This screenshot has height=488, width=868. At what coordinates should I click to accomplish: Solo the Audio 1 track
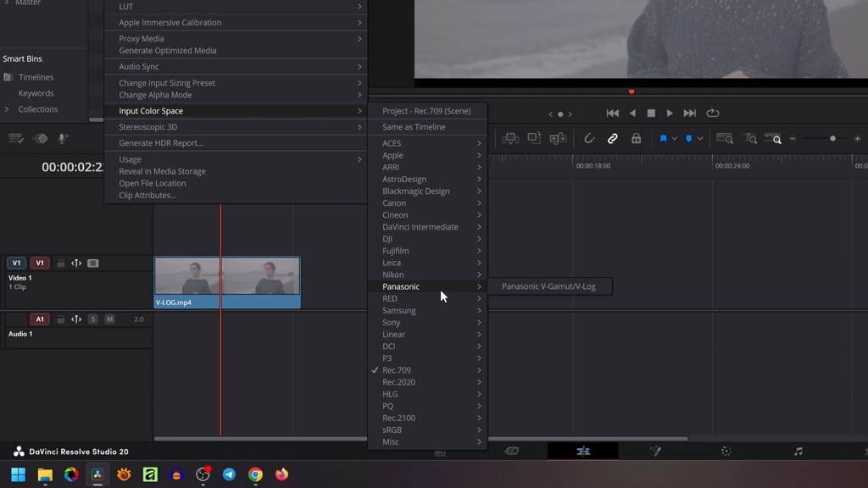coord(92,319)
